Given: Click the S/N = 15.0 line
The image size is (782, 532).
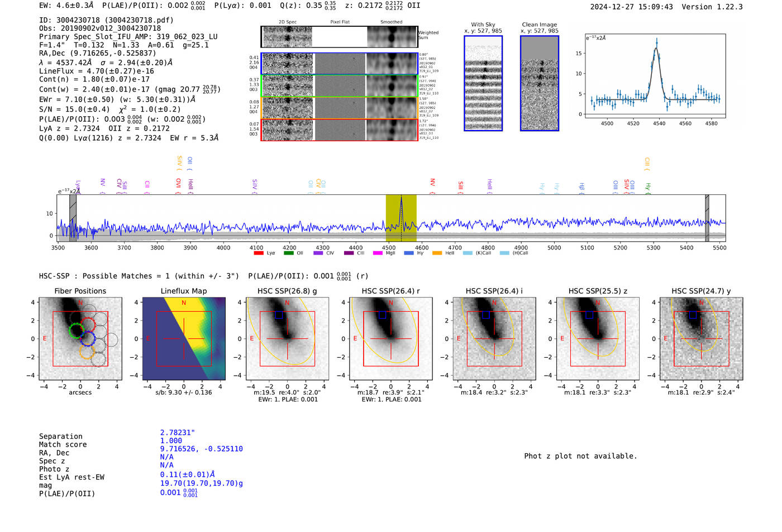Looking at the screenshot, I should (110, 109).
